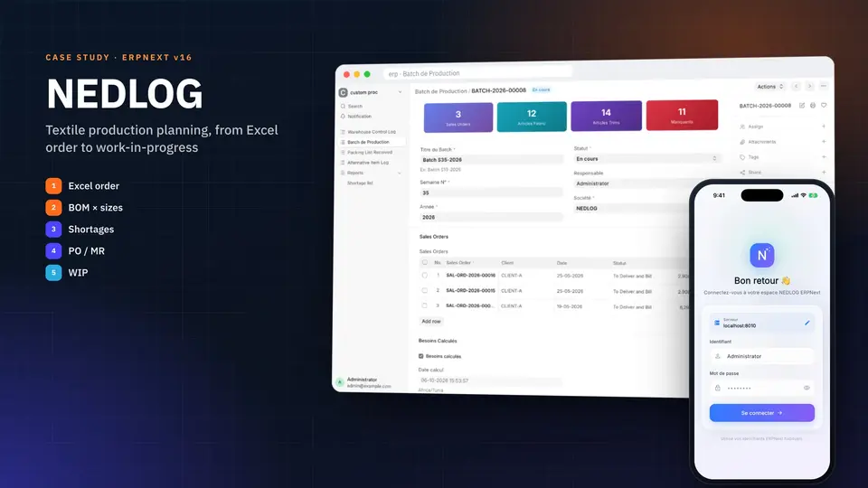The width and height of the screenshot is (868, 488).
Task: Go to next document with right arrow
Action: click(809, 87)
